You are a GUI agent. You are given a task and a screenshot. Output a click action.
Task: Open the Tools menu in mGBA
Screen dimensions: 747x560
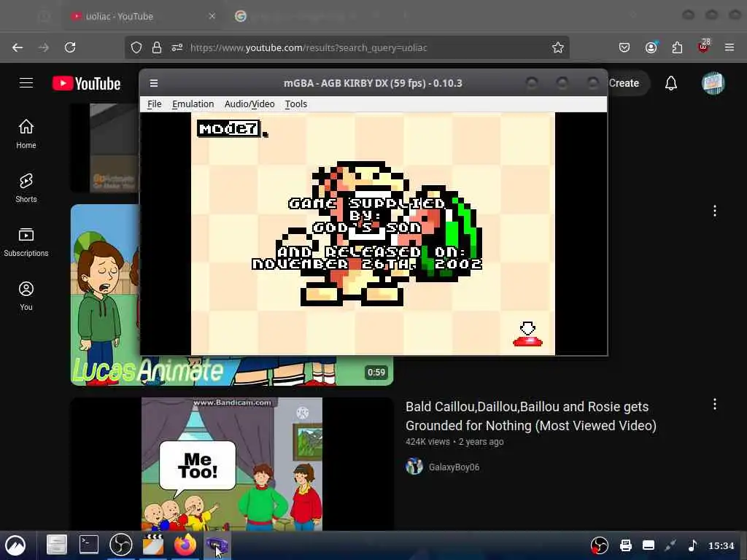click(296, 104)
